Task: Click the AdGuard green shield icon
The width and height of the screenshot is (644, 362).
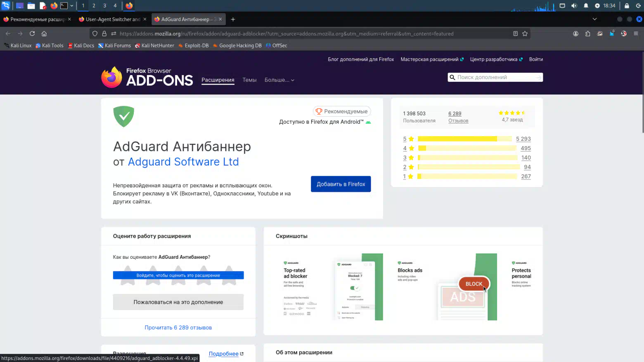Action: click(124, 116)
